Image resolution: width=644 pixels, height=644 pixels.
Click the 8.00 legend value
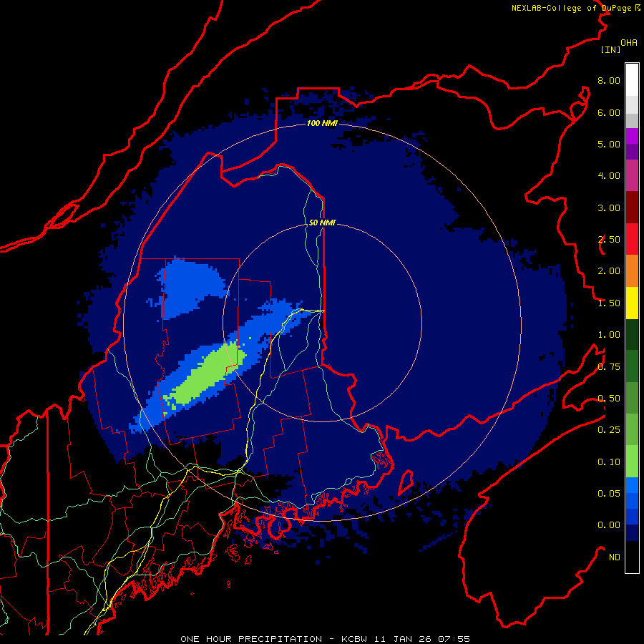coord(609,80)
